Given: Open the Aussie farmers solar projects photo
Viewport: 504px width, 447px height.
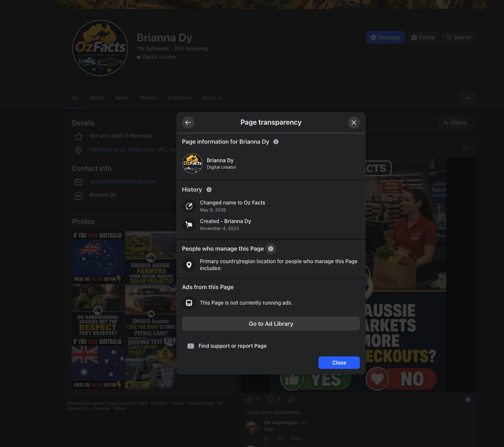Looking at the screenshot, I should click(151, 258).
